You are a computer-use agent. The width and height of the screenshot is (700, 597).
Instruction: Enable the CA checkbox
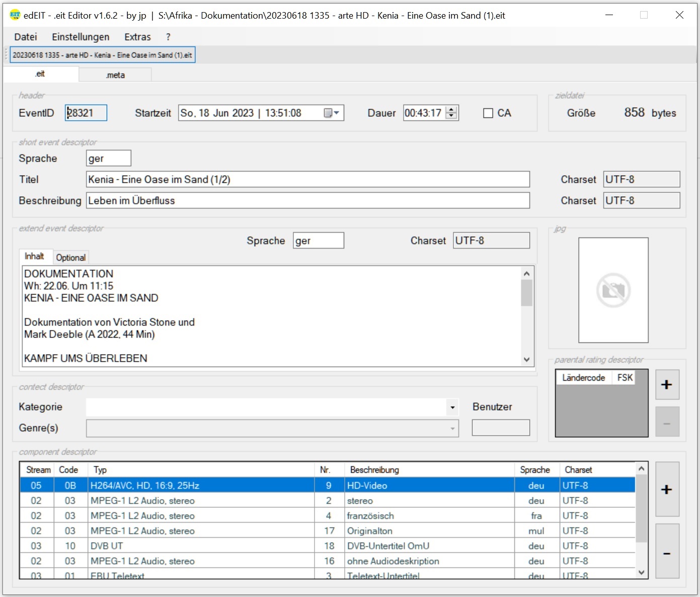click(x=488, y=113)
